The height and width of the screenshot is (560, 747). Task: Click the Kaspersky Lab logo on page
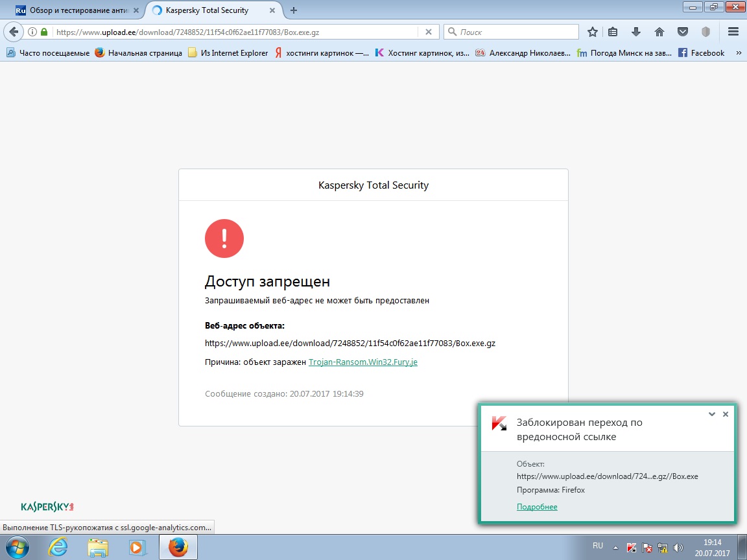tap(47, 507)
